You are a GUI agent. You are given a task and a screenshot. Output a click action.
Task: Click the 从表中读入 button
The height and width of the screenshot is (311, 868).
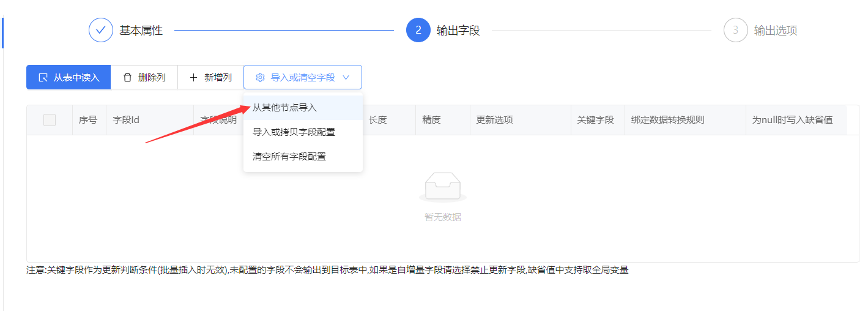pyautogui.click(x=69, y=77)
